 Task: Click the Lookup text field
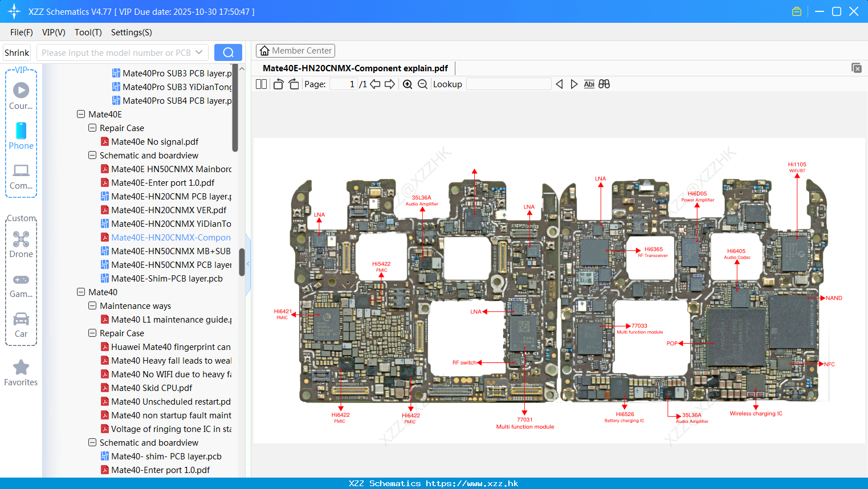click(x=509, y=84)
